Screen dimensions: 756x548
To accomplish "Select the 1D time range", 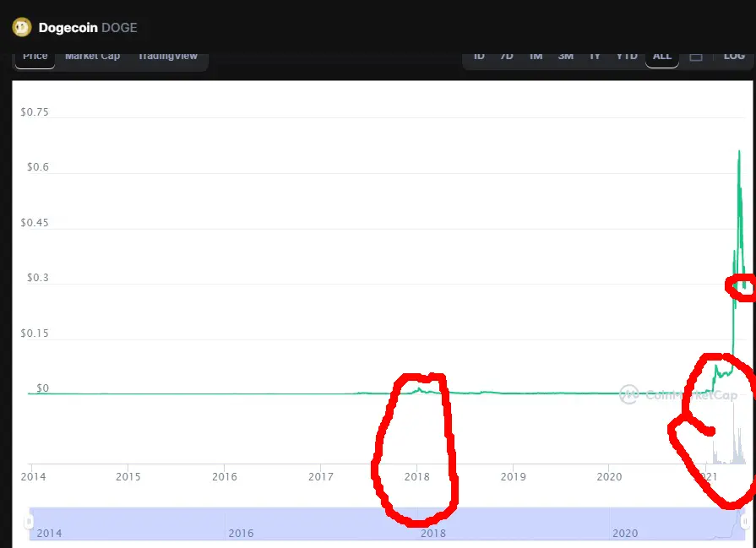I will click(x=479, y=57).
